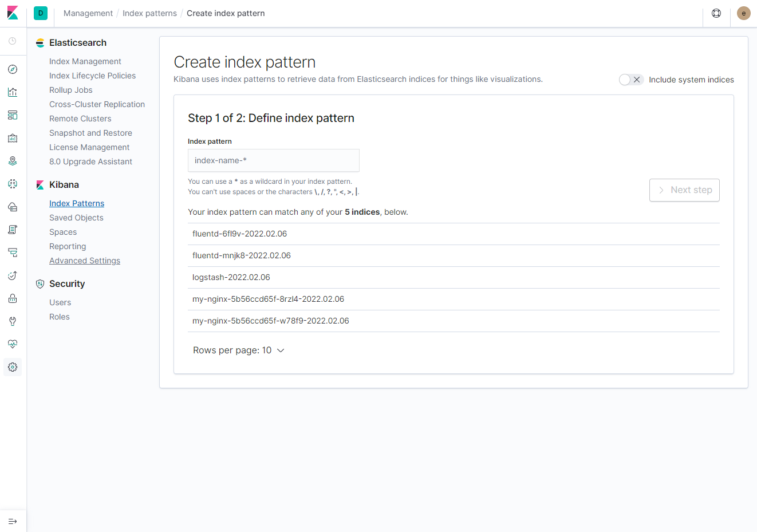Open Discover via the compass icon
The height and width of the screenshot is (532, 757).
click(x=13, y=69)
